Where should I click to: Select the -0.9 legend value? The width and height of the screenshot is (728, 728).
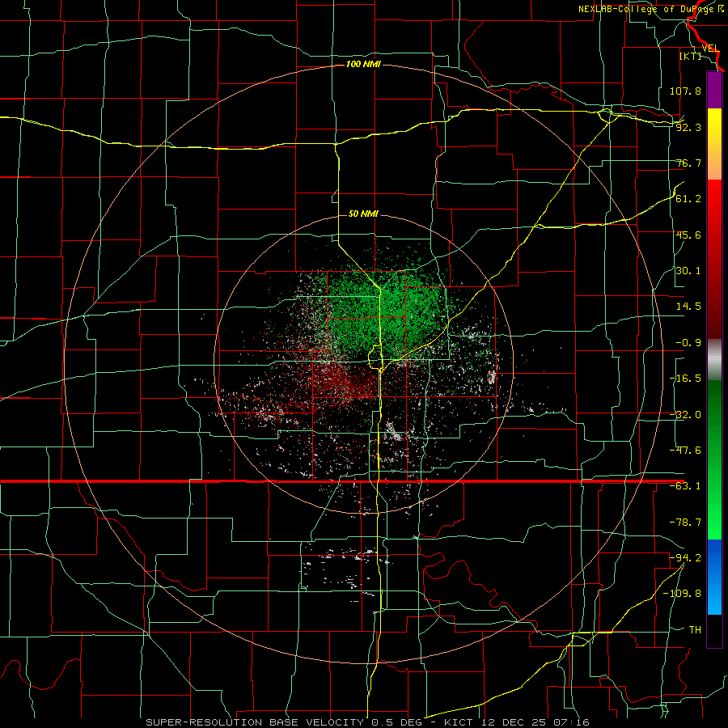[x=688, y=343]
